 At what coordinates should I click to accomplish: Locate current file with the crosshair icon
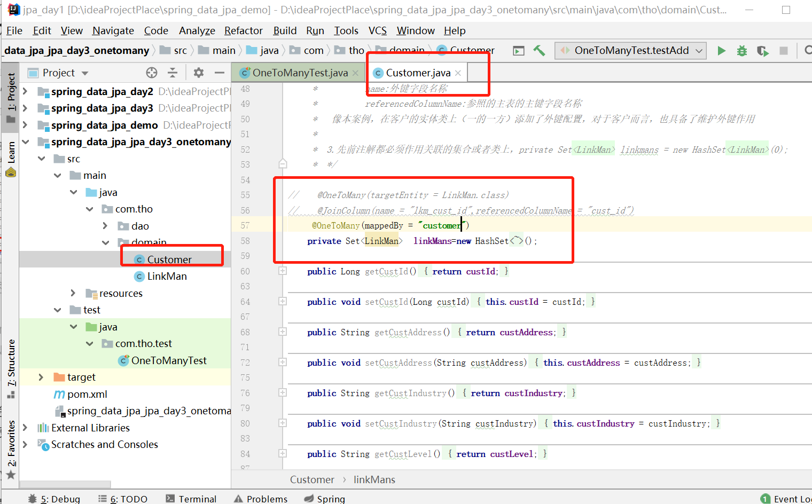point(152,73)
